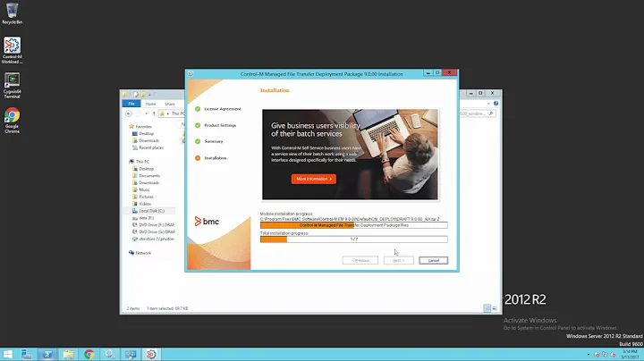Open the Home tab in File Explorer
This screenshot has height=361, width=644.
[x=150, y=104]
